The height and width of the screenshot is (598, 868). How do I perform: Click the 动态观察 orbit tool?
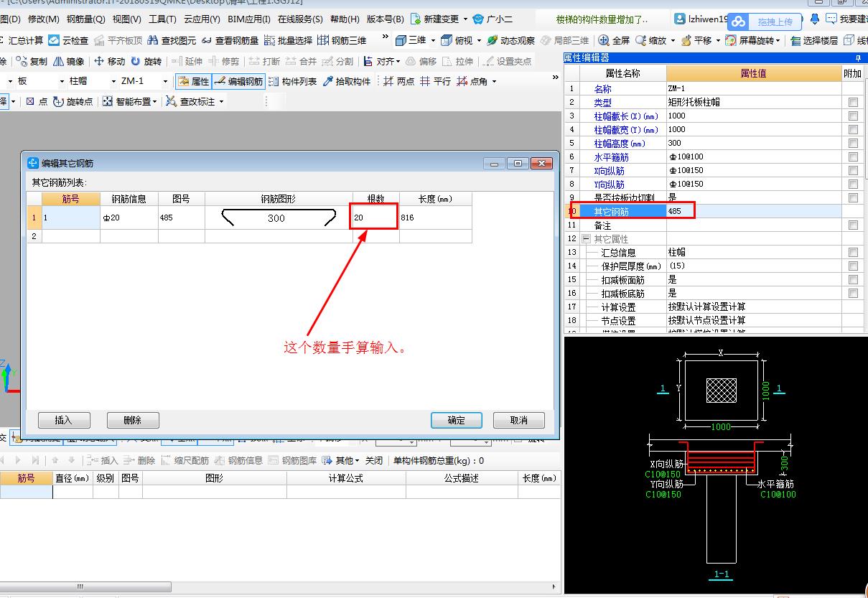pos(511,41)
